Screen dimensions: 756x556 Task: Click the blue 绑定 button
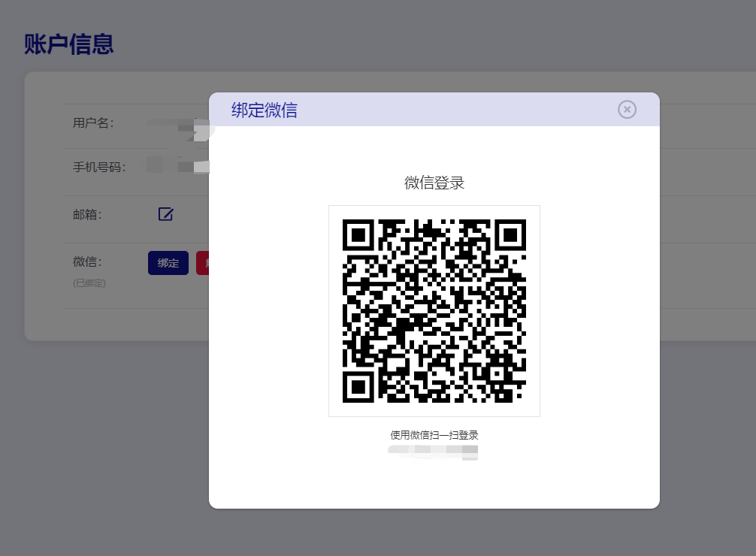(x=168, y=263)
